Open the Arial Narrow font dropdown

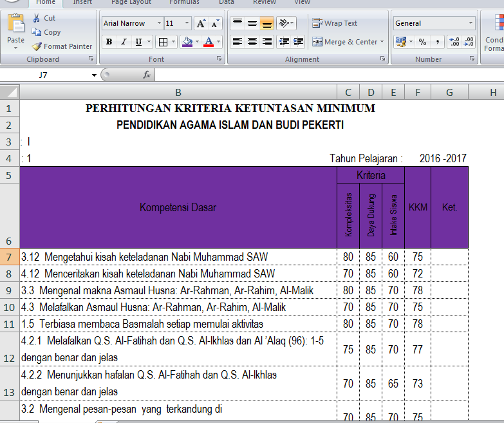click(159, 23)
